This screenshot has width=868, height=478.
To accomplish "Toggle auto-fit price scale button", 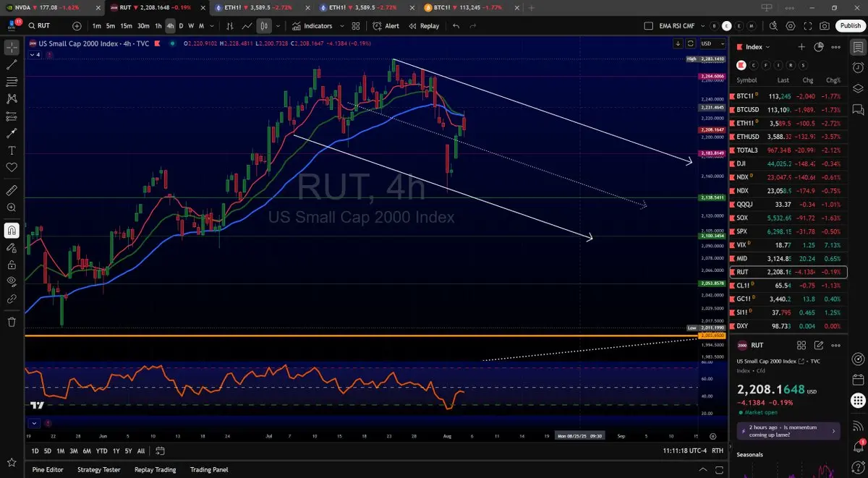I will pos(691,43).
